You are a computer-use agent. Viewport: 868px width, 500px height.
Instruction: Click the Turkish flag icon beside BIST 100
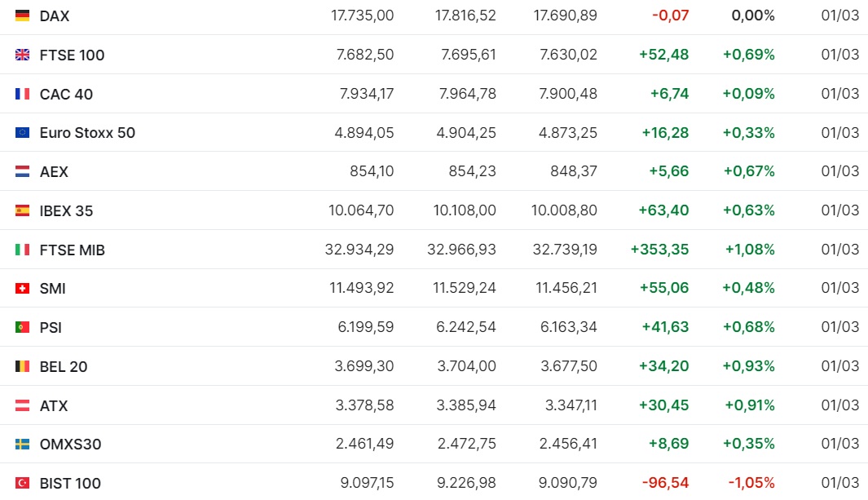(x=23, y=483)
